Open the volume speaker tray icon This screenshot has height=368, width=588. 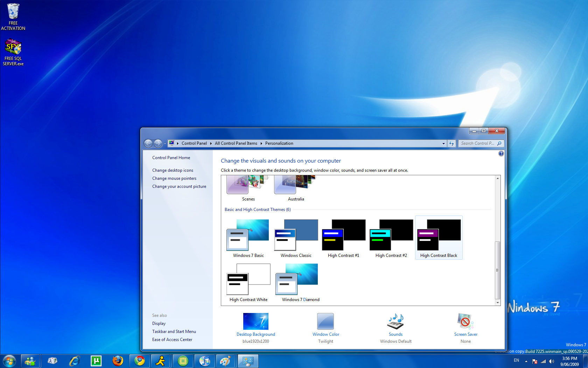(552, 361)
